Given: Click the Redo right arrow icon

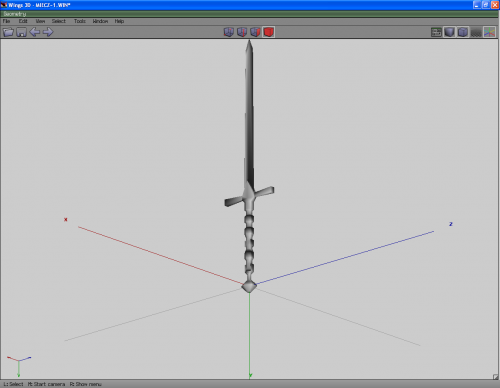Looking at the screenshot, I should 48,32.
